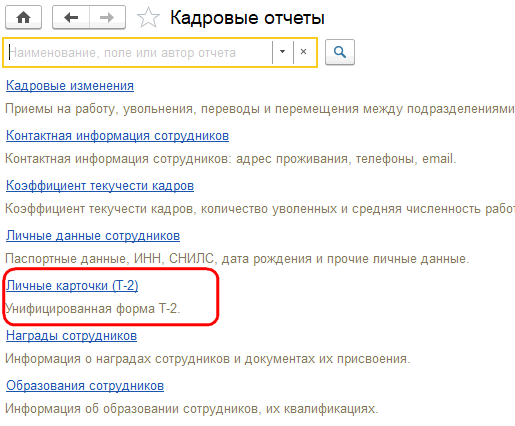
Task: Run search with the magnifier button
Action: click(340, 52)
